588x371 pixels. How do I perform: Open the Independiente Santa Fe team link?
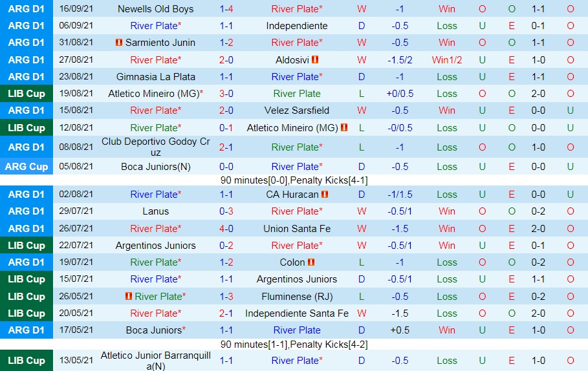click(x=296, y=313)
